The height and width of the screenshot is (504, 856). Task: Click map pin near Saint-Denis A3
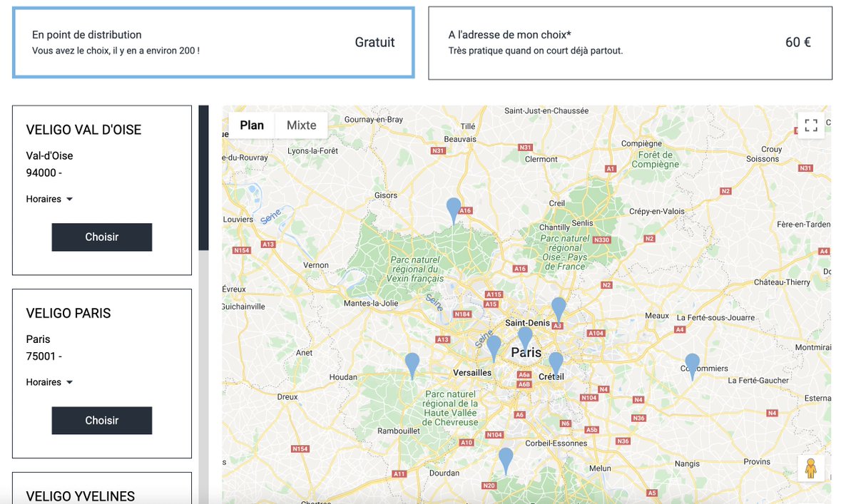[559, 310]
